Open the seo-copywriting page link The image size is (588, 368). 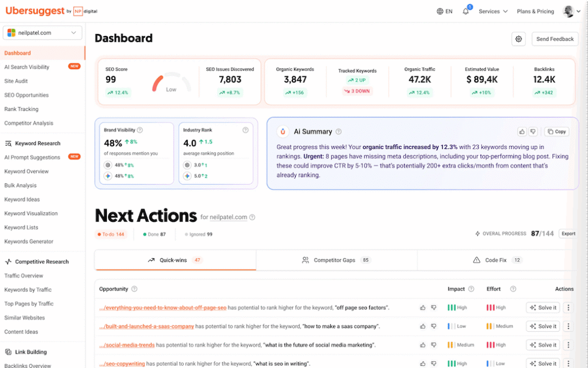point(122,363)
